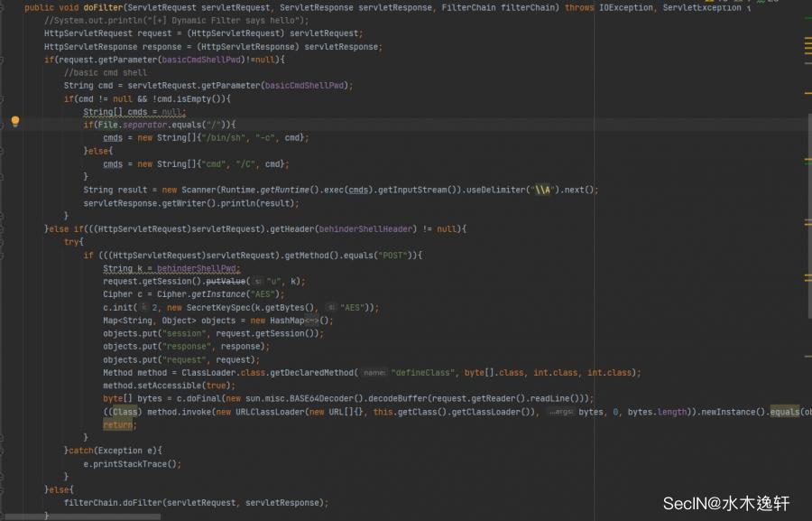Click getWriter in servletResponse line
This screenshot has height=521, width=812.
[184, 203]
